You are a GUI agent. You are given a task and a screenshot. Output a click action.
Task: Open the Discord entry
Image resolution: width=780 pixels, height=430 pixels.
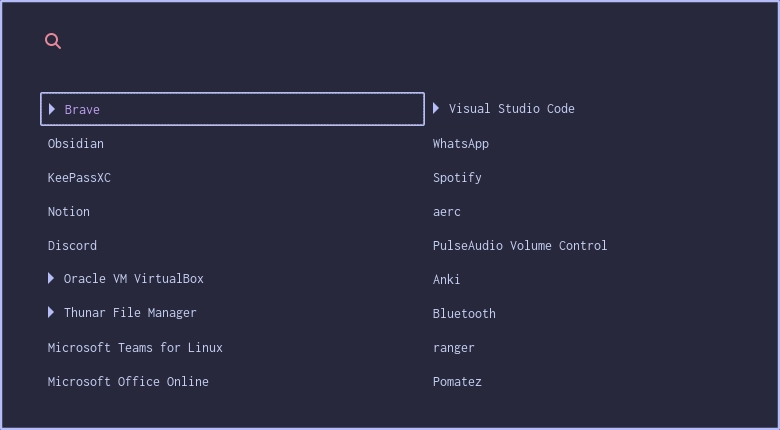click(x=72, y=246)
